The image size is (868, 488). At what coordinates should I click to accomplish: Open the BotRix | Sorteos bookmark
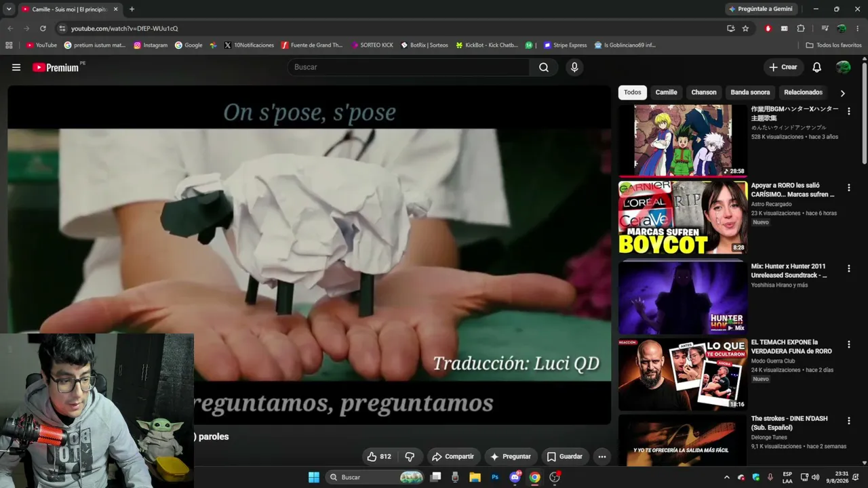click(x=424, y=45)
